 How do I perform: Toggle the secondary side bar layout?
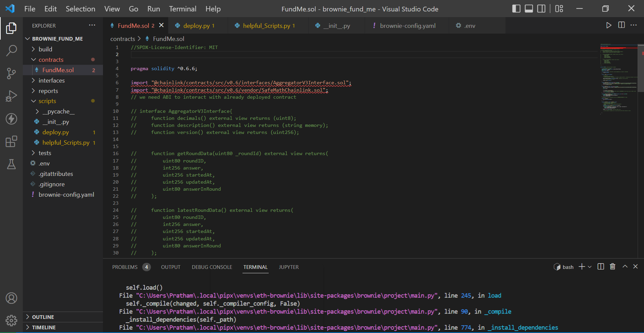(541, 9)
